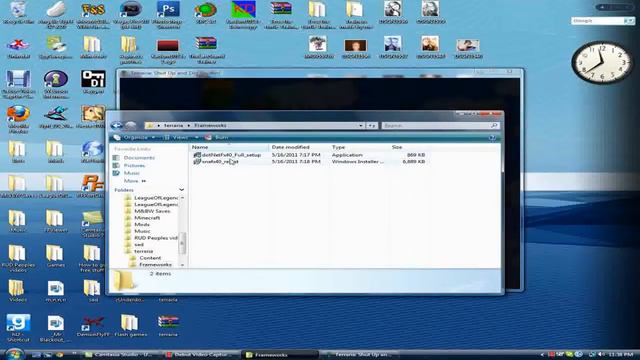640x360 pixels.
Task: Click the address bar refresh button
Action: coord(372,126)
